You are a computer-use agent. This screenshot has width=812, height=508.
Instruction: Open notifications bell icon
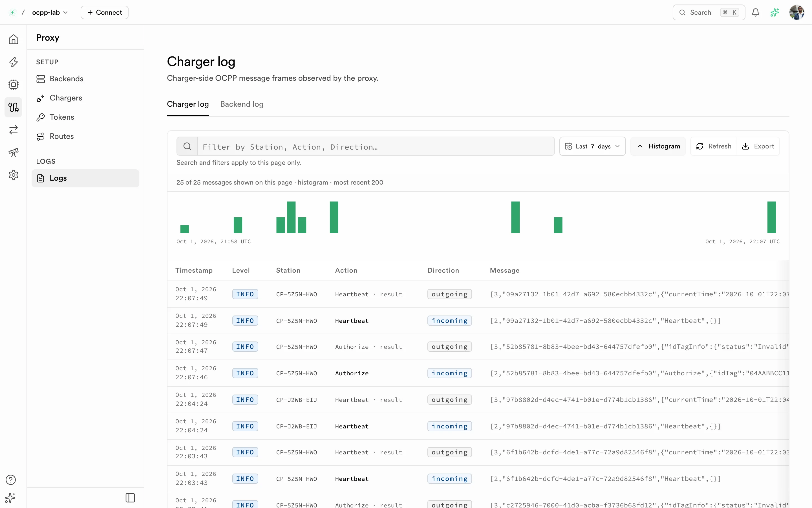tap(756, 12)
